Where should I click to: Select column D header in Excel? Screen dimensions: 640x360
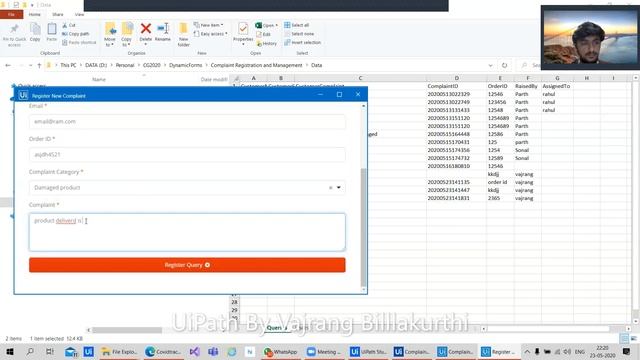click(x=456, y=78)
